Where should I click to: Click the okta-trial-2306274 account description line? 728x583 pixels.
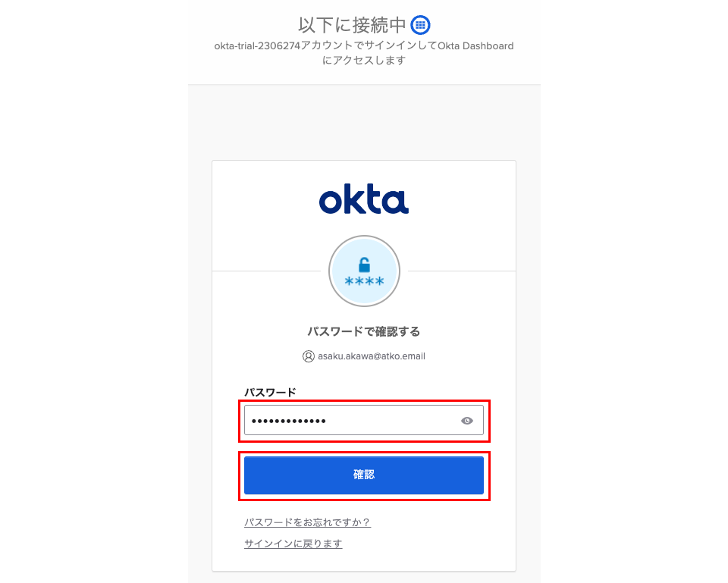364,46
